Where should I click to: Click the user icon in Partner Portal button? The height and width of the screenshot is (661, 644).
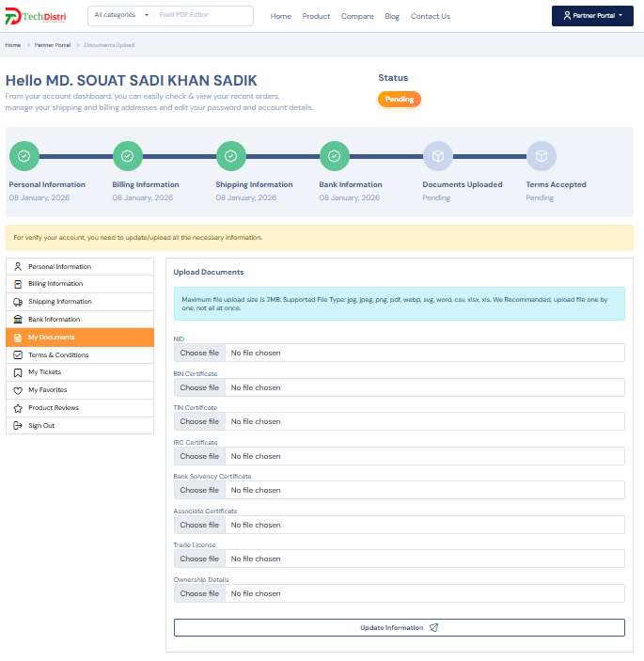pos(567,16)
